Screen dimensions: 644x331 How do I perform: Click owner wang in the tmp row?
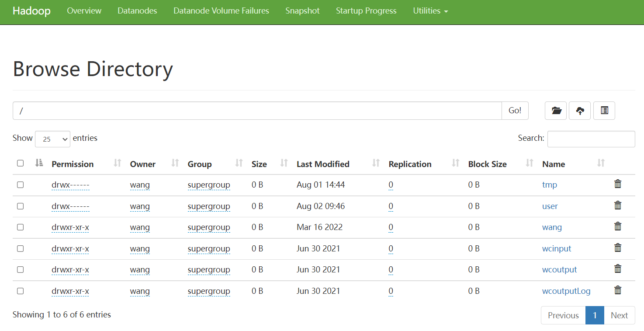pos(140,185)
